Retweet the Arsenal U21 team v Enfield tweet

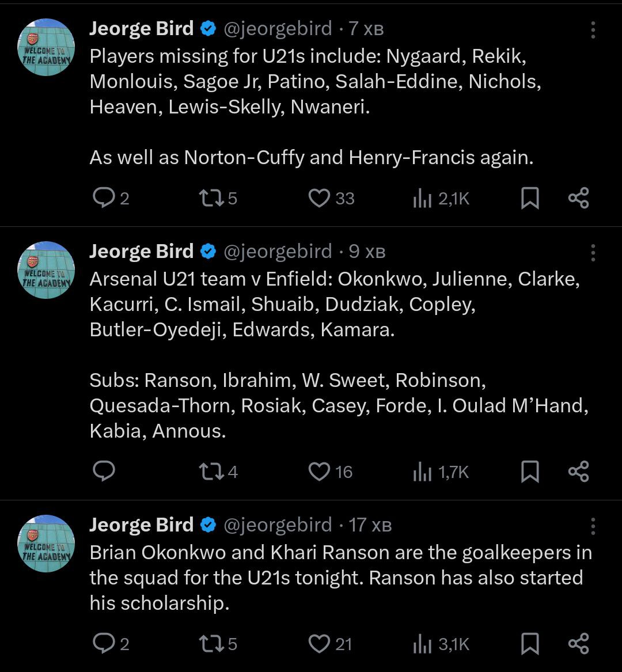[x=208, y=472]
